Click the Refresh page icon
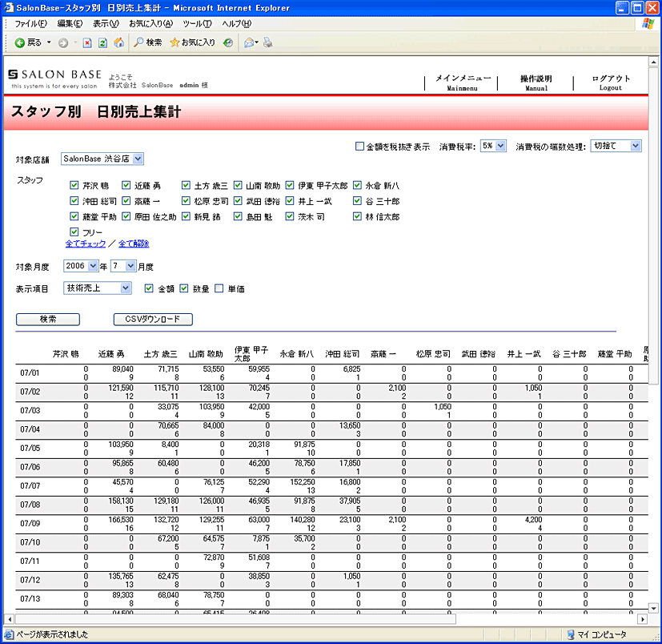The height and width of the screenshot is (644, 662). click(x=102, y=42)
